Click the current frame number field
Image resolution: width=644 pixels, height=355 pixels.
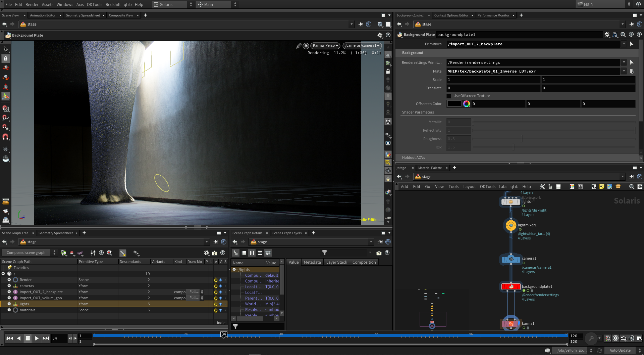(58, 338)
